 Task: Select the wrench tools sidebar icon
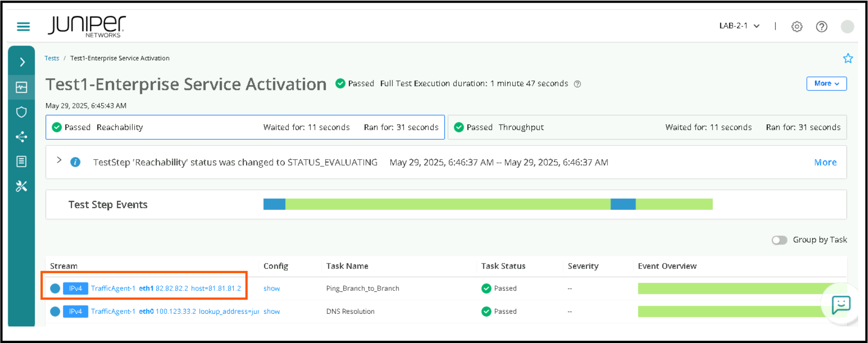click(22, 186)
